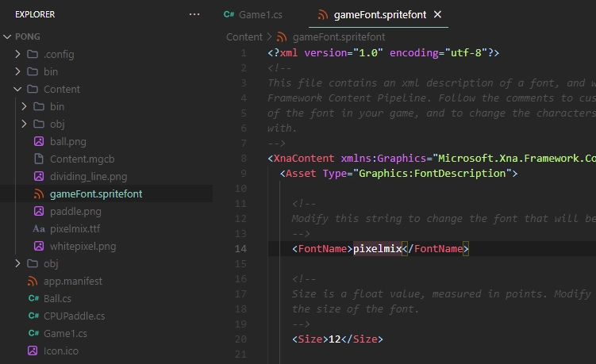Click gameFont.spritefont in the breadcrumb

(339, 36)
